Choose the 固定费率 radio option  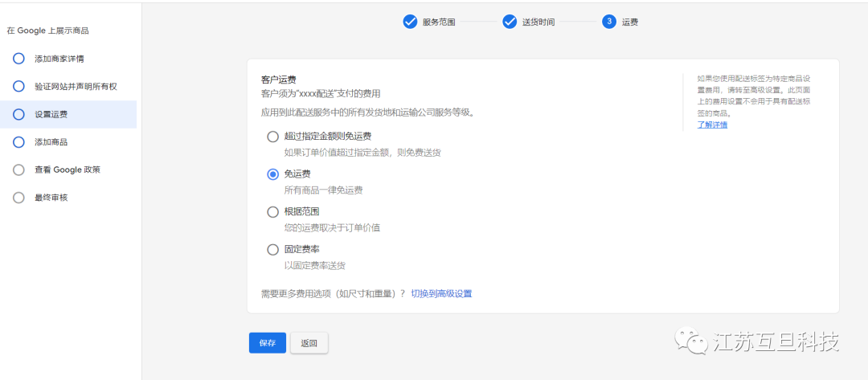[272, 249]
